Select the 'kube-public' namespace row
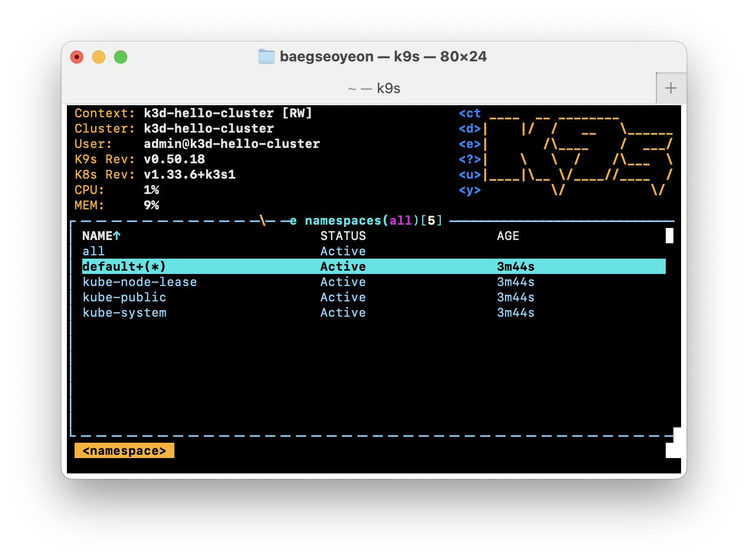The height and width of the screenshot is (560, 748). click(x=374, y=297)
